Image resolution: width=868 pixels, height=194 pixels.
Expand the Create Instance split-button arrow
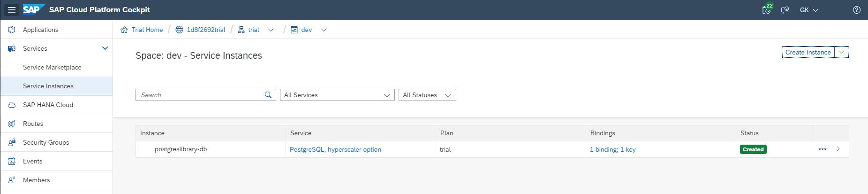click(x=842, y=52)
